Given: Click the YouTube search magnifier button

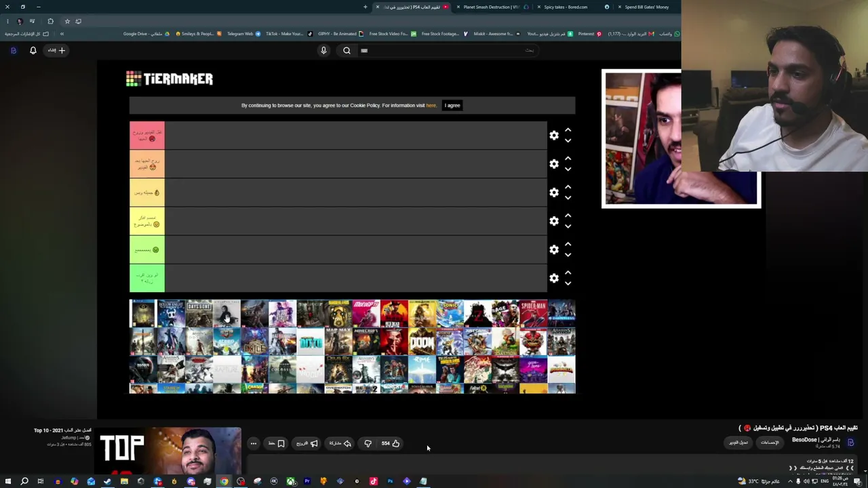Looking at the screenshot, I should [x=347, y=50].
